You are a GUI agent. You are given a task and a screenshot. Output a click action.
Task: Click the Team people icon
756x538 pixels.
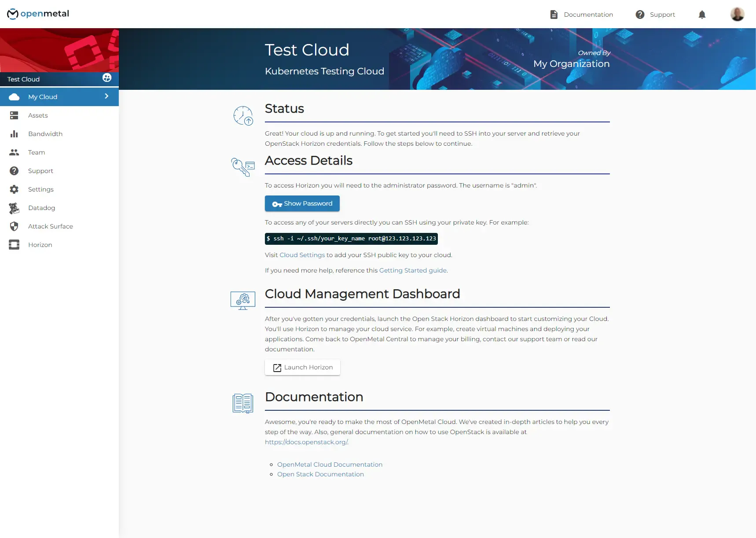(14, 152)
